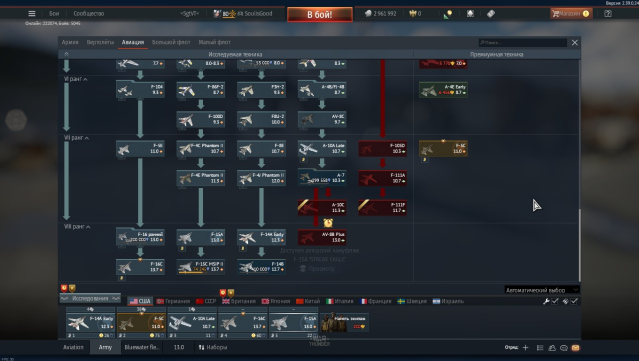The height and width of the screenshot is (361, 639).
Task: Collapse the VIII ранг section
Action: (x=77, y=226)
